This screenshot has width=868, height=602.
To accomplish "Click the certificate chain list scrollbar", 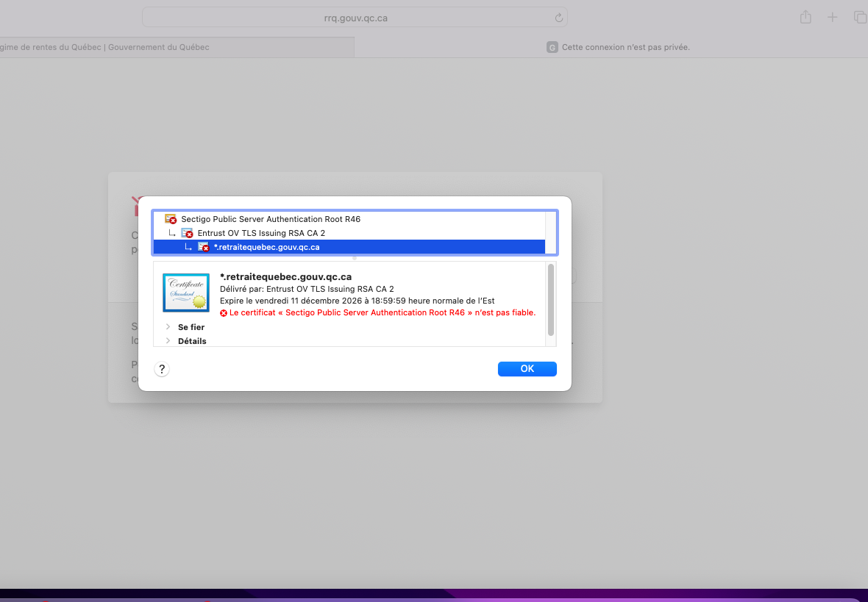I will point(551,233).
